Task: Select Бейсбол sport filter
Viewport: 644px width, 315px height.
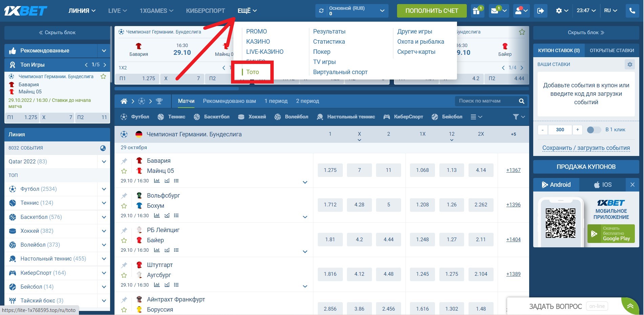Action: pyautogui.click(x=447, y=117)
